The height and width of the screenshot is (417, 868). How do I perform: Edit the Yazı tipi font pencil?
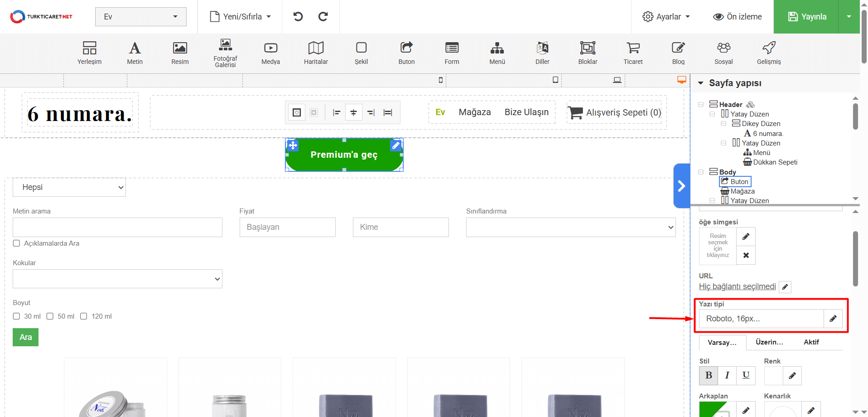coord(833,319)
